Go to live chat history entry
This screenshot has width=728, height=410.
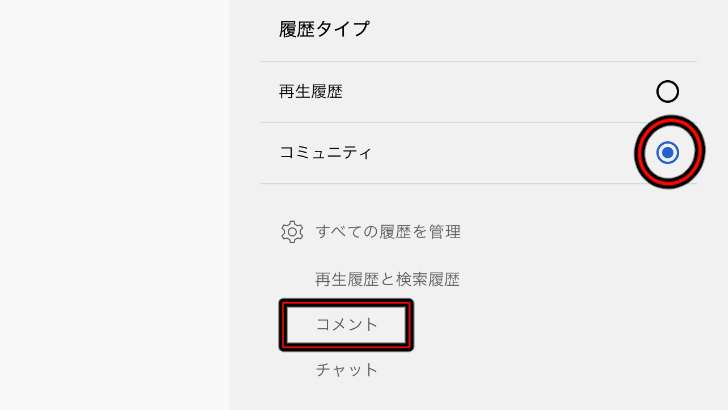pos(347,370)
